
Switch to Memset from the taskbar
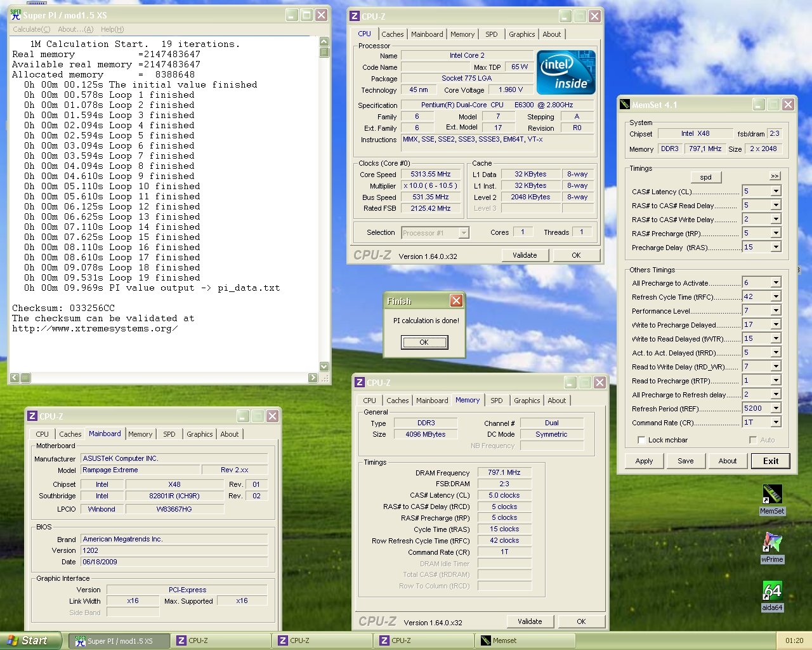coord(525,641)
